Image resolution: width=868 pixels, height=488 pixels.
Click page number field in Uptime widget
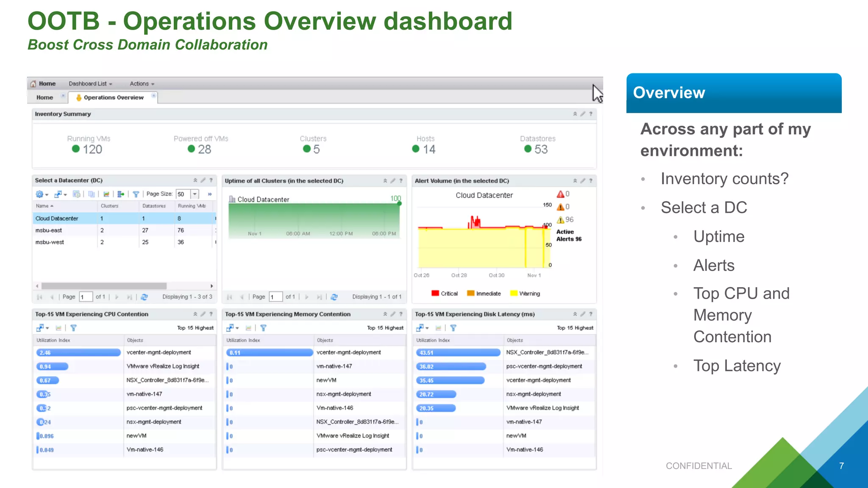coord(276,297)
